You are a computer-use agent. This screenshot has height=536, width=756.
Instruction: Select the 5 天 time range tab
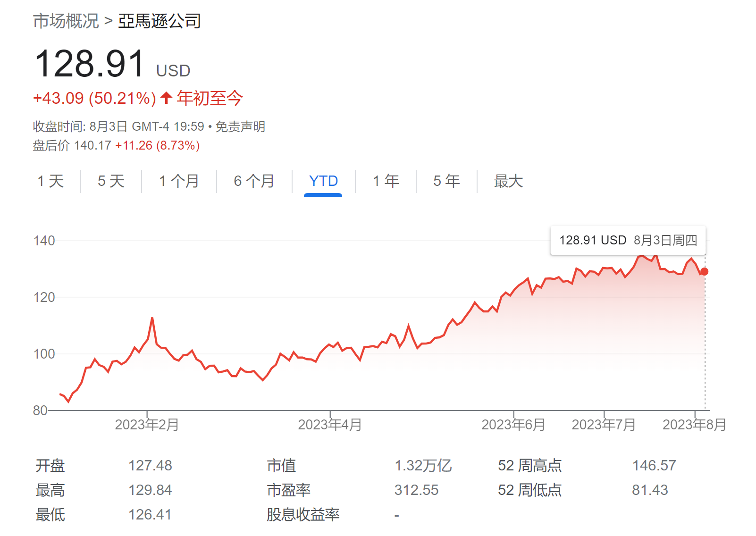(111, 181)
